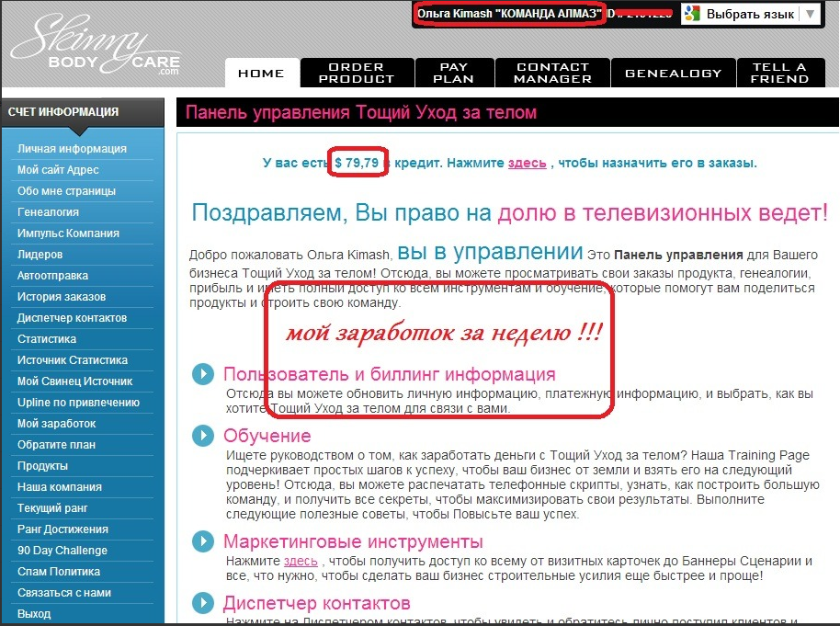Open Мой Свинец Источник
This screenshot has width=840, height=626.
[75, 381]
